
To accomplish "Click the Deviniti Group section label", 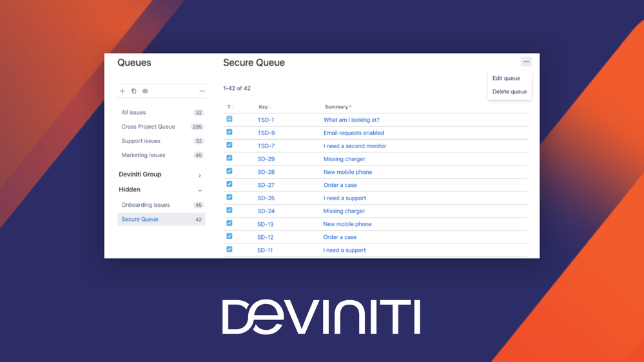I will click(140, 175).
